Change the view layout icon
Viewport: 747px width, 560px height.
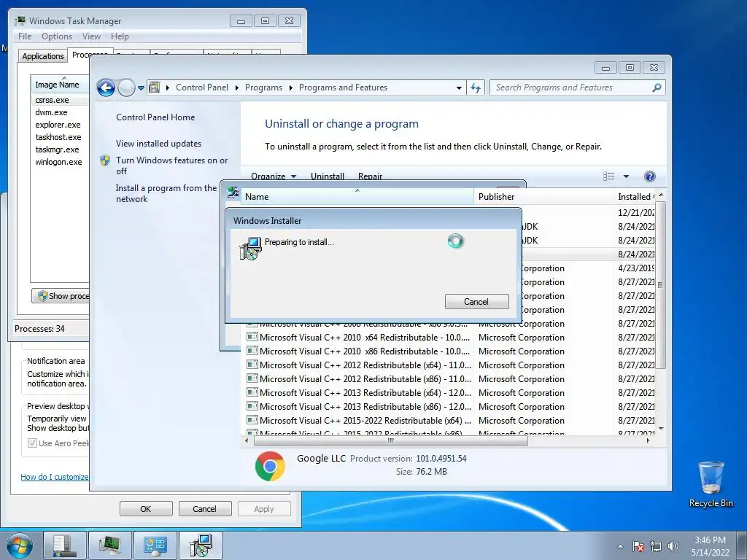[609, 176]
